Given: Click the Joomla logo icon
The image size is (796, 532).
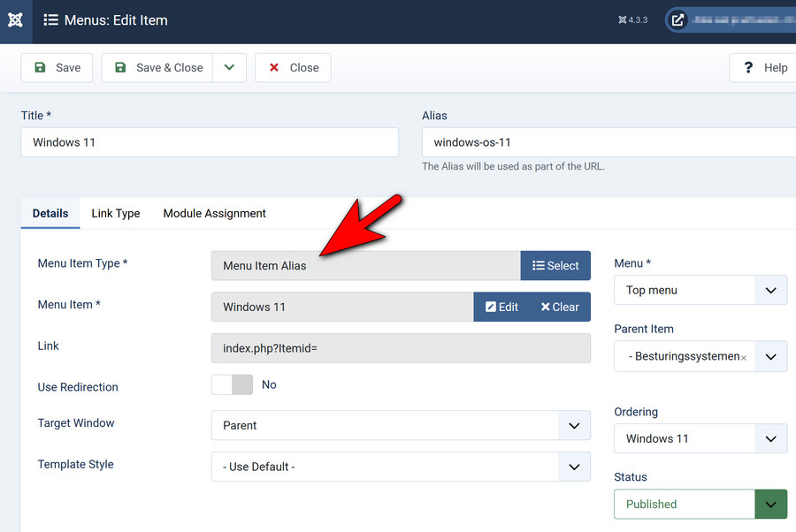Looking at the screenshot, I should tap(15, 20).
